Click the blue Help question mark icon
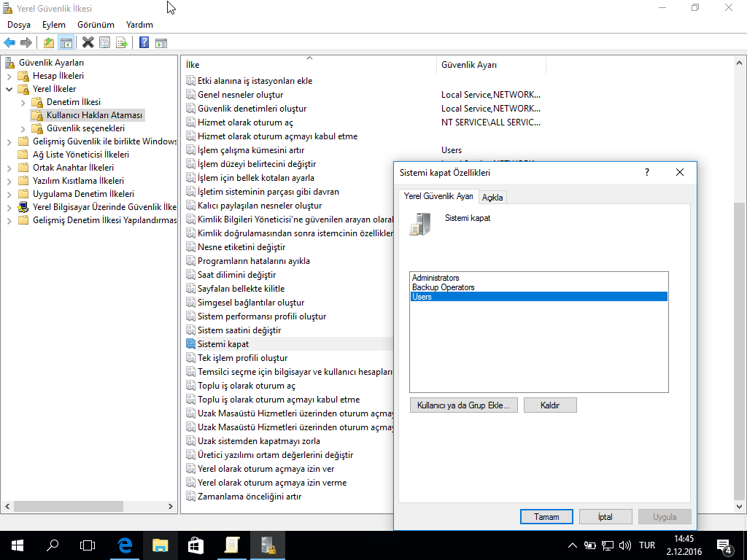Screen dimensions: 747x560 point(144,42)
